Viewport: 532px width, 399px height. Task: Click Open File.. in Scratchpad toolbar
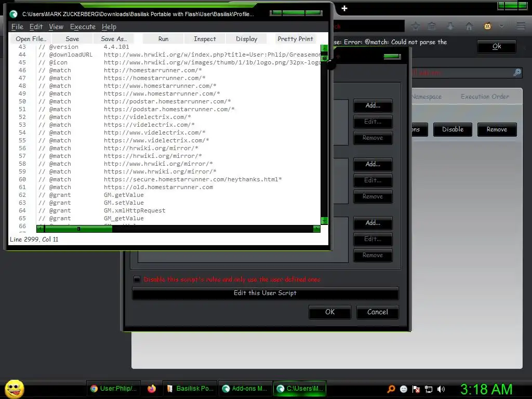tap(31, 38)
